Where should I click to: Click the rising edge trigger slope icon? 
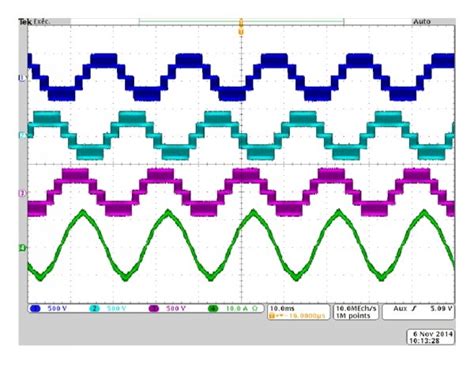click(414, 308)
